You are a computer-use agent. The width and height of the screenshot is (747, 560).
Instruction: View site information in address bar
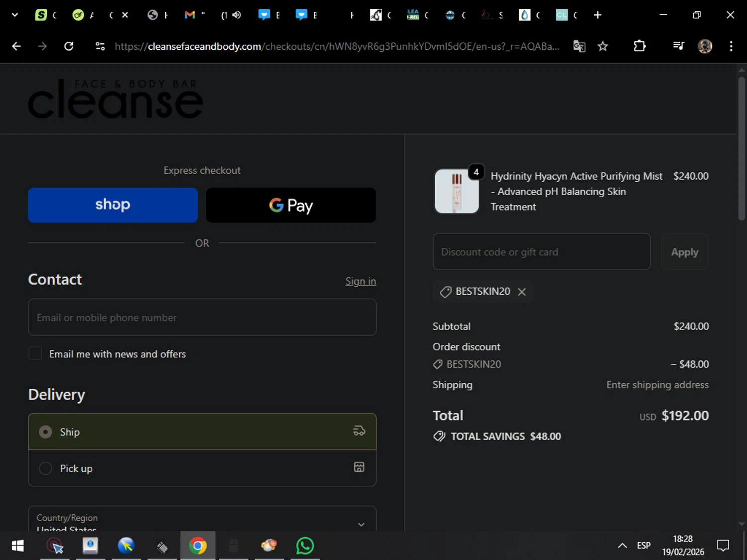point(100,46)
